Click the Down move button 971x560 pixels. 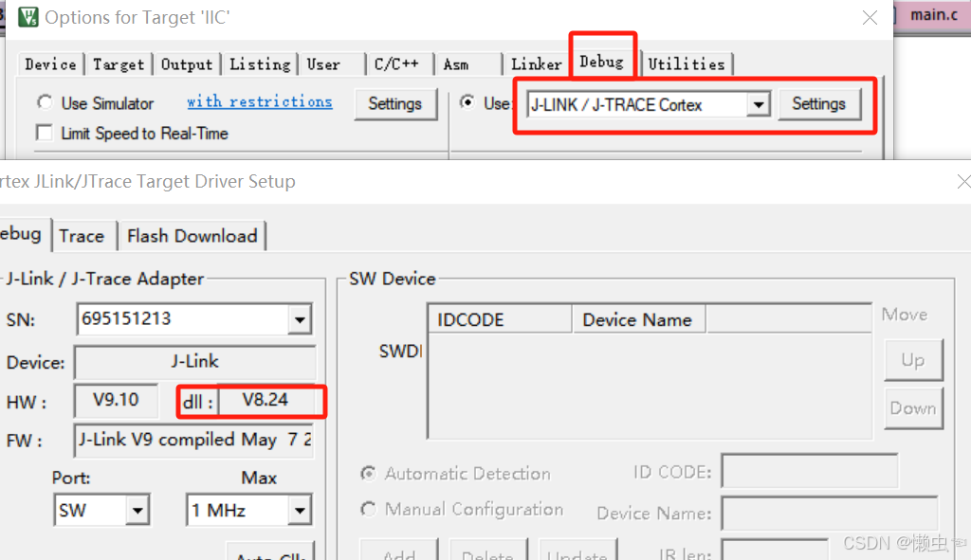pyautogui.click(x=913, y=408)
